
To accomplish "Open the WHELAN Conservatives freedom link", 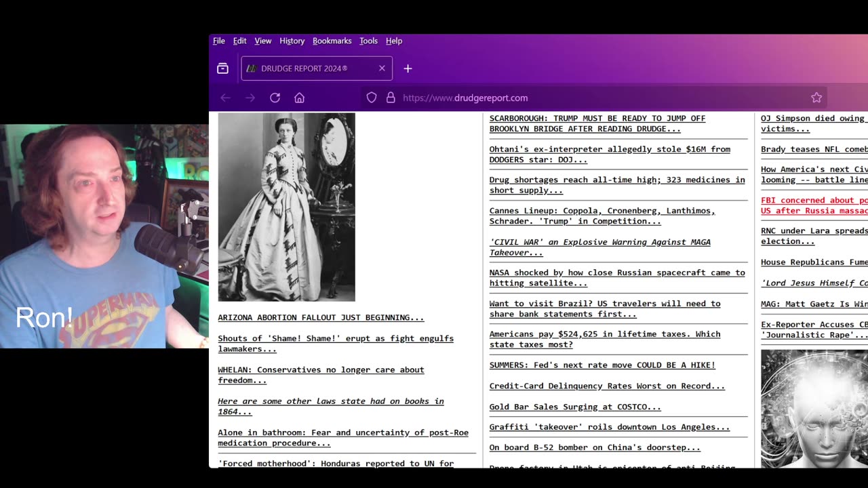I will click(321, 375).
